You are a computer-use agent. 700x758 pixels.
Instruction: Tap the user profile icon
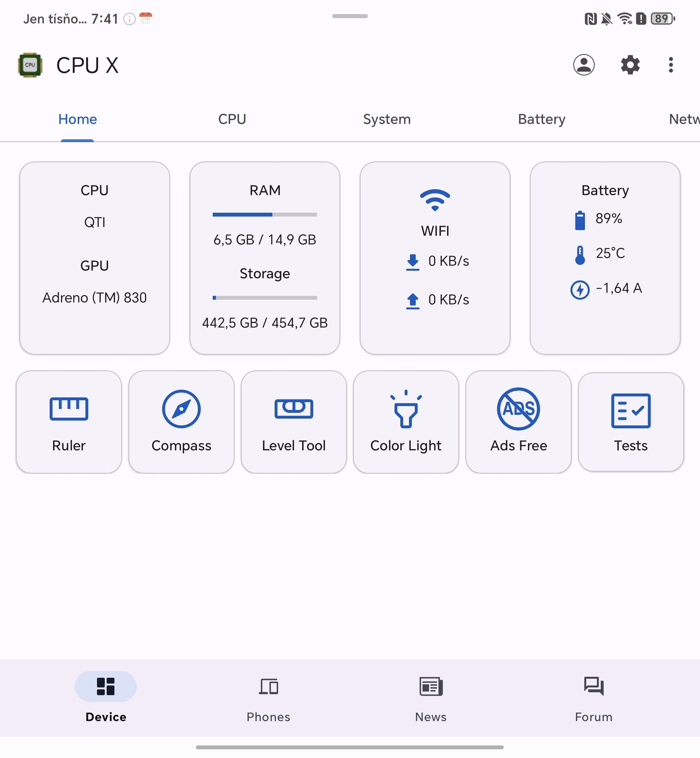pyautogui.click(x=583, y=65)
